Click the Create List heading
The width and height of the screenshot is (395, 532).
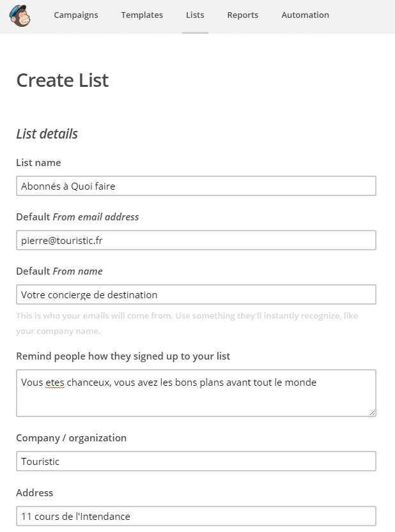coord(63,80)
